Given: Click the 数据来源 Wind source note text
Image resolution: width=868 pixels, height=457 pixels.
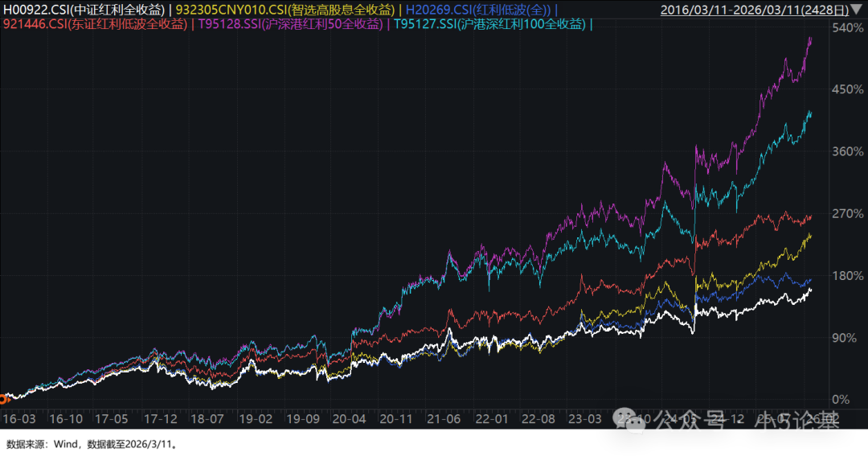Looking at the screenshot, I should pyautogui.click(x=91, y=443).
